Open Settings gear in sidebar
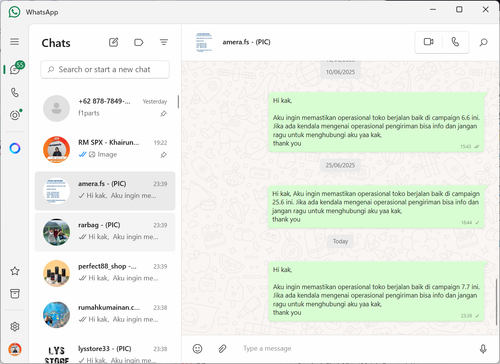Viewport: 500px width, 364px height. [x=15, y=327]
